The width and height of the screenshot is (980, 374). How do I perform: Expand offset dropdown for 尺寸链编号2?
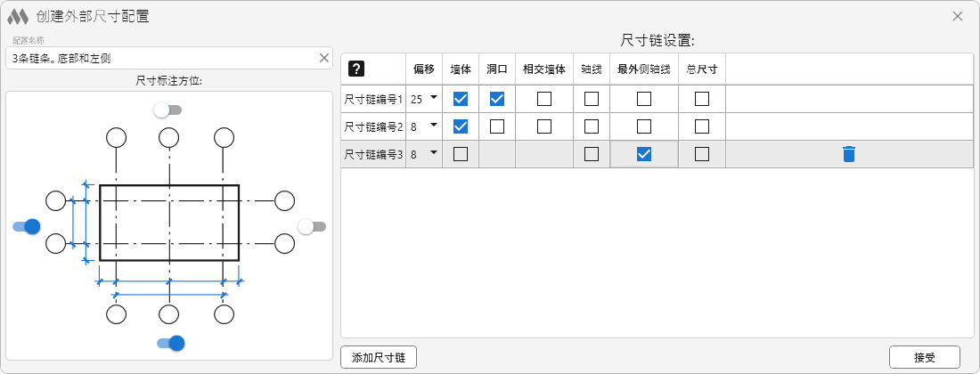tap(434, 126)
